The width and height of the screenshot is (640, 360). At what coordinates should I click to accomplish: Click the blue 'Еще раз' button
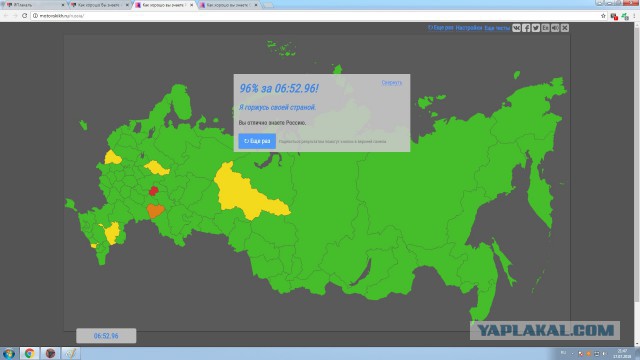click(x=257, y=141)
